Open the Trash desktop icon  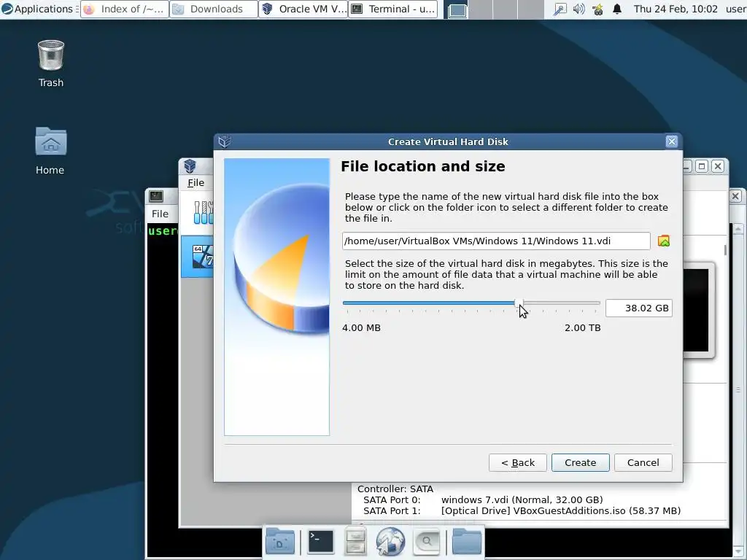51,64
